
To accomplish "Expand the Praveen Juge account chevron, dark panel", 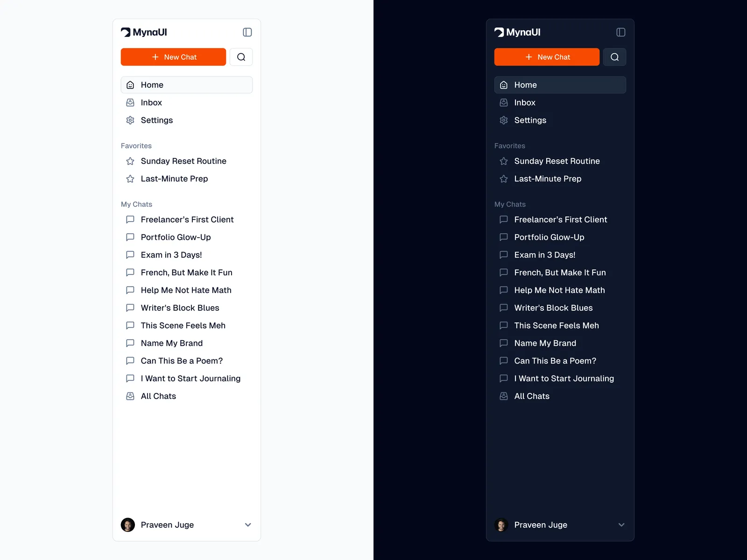I will pyautogui.click(x=621, y=525).
